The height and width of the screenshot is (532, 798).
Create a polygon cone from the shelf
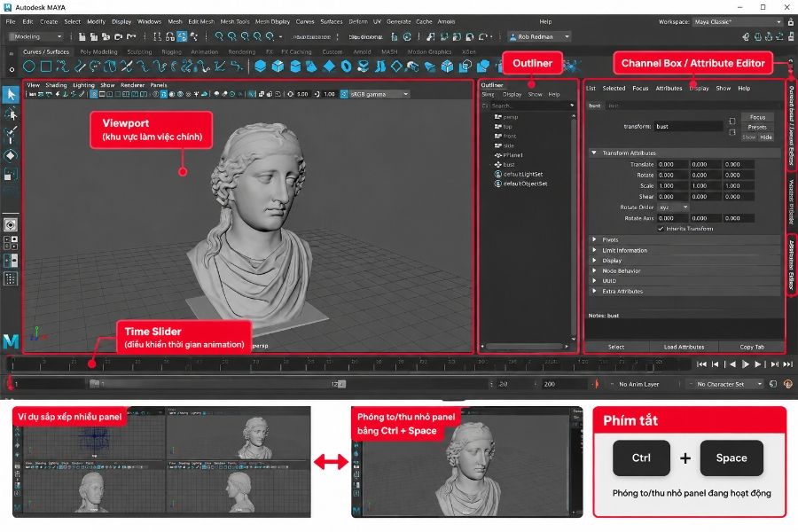(x=311, y=66)
